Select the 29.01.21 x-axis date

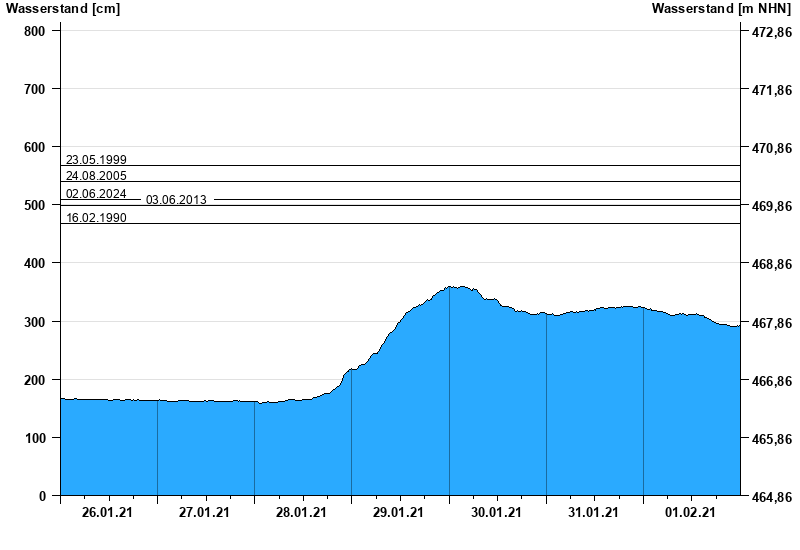398,513
